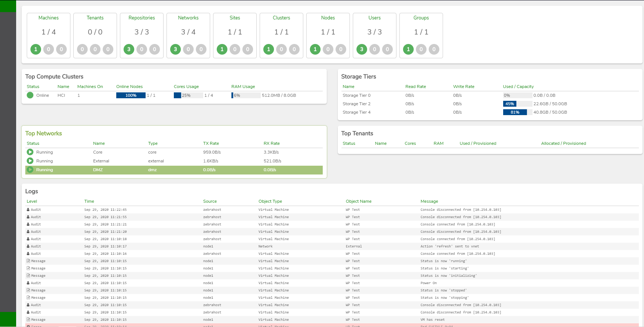644x327 pixels.
Task: Click the Running play icon for Core network
Action: pyautogui.click(x=30, y=152)
